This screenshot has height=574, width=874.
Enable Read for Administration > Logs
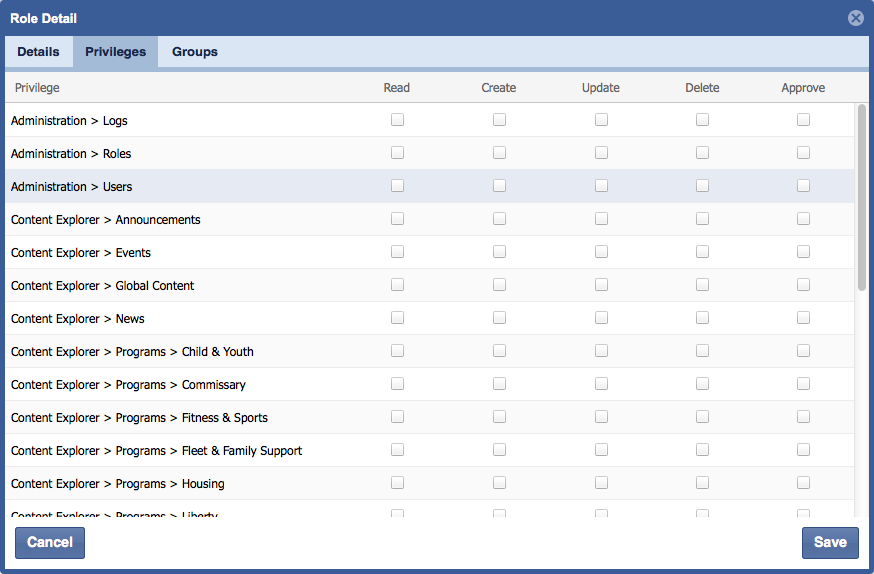pyautogui.click(x=397, y=120)
